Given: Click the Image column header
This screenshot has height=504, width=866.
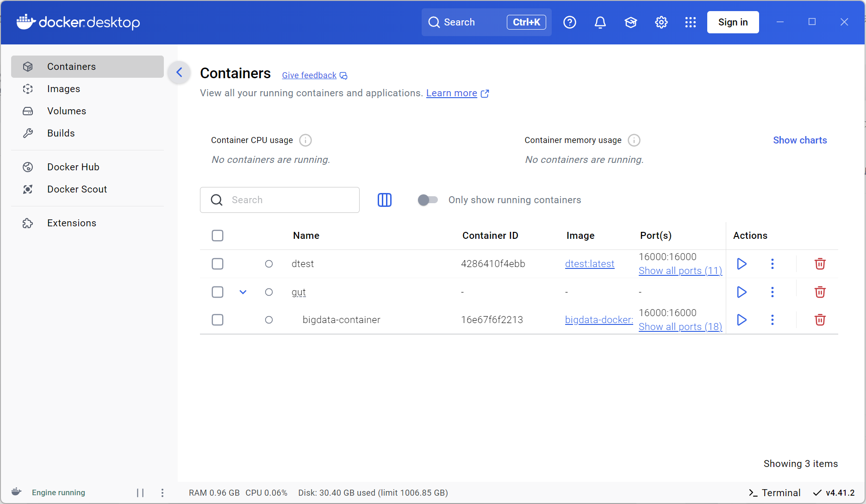Looking at the screenshot, I should point(580,236).
